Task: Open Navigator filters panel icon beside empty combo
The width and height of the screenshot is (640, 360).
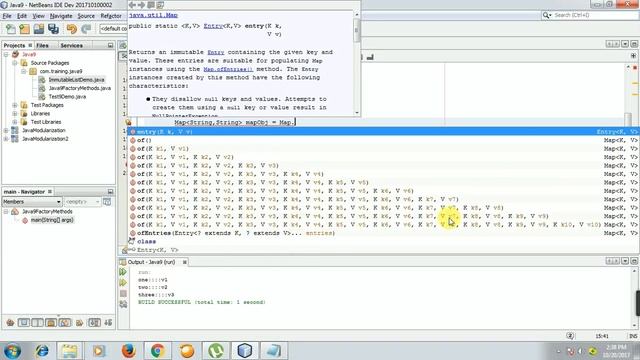Action: point(107,202)
